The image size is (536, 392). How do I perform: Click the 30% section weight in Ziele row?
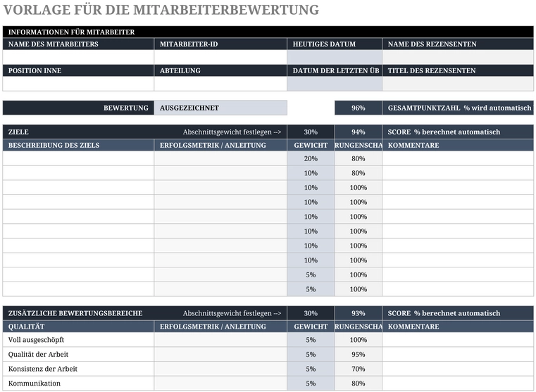311,132
